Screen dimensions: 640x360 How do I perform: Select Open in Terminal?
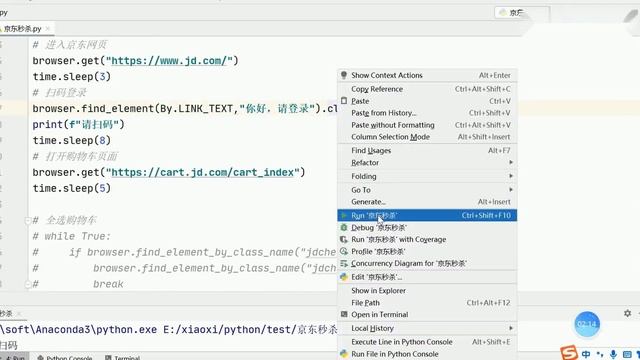point(427,314)
